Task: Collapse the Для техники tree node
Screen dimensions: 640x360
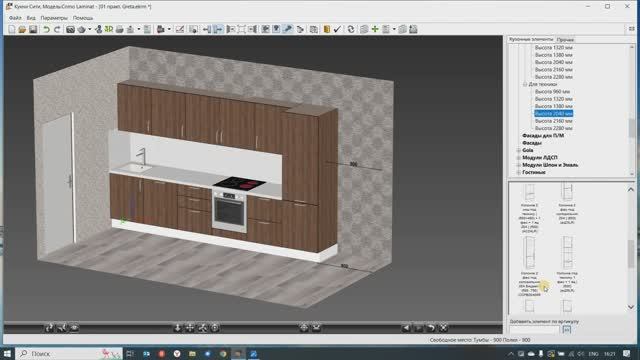Action: click(x=525, y=84)
